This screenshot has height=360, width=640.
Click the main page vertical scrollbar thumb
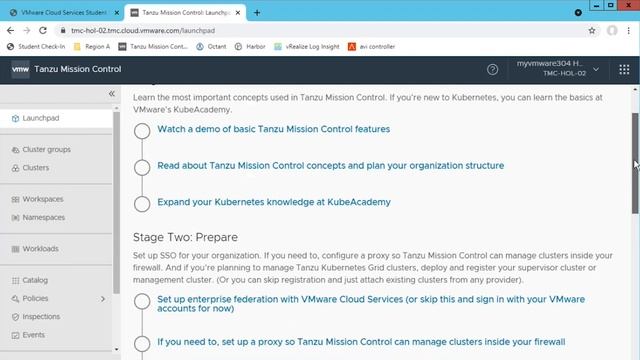[635, 163]
